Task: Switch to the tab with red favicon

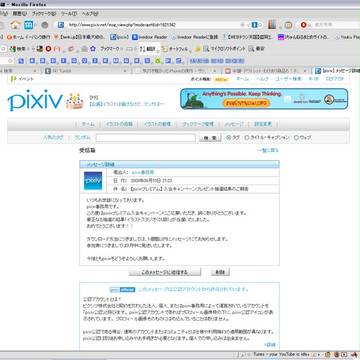Action: point(265,71)
